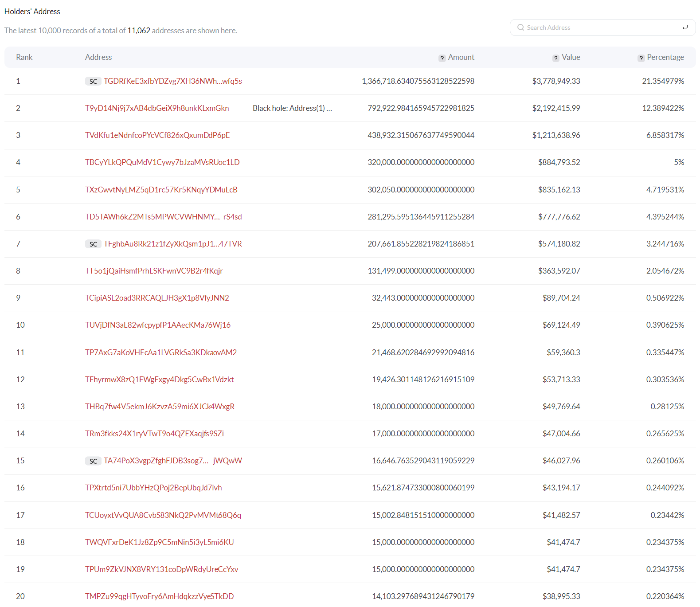Viewport: 700px width, 607px height.
Task: Click percentage 21.354979%
Action: pos(663,81)
